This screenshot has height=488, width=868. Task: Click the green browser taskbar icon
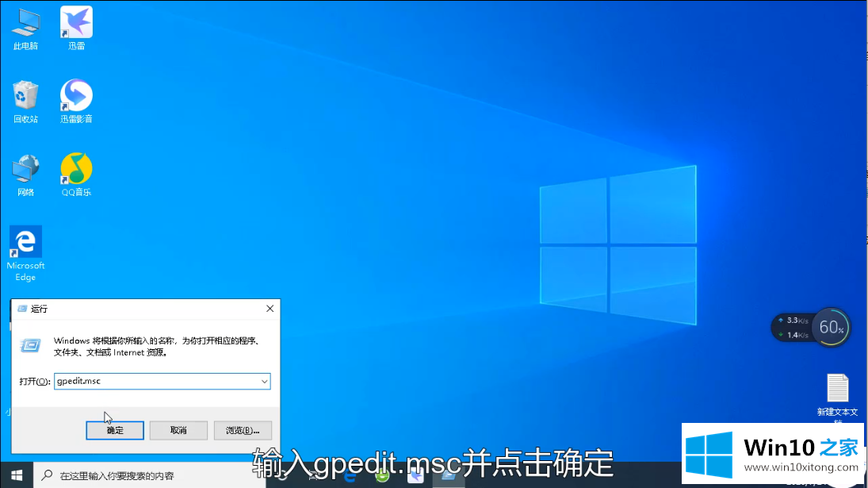coord(383,475)
